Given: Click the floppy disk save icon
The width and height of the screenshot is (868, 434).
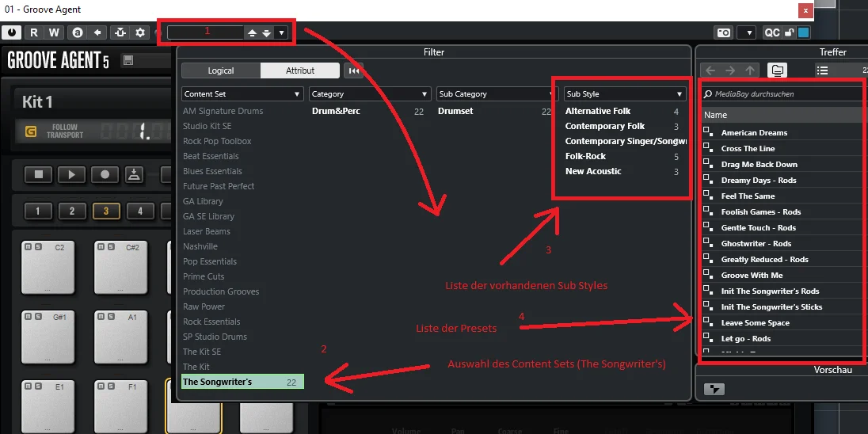Looking at the screenshot, I should [x=128, y=60].
